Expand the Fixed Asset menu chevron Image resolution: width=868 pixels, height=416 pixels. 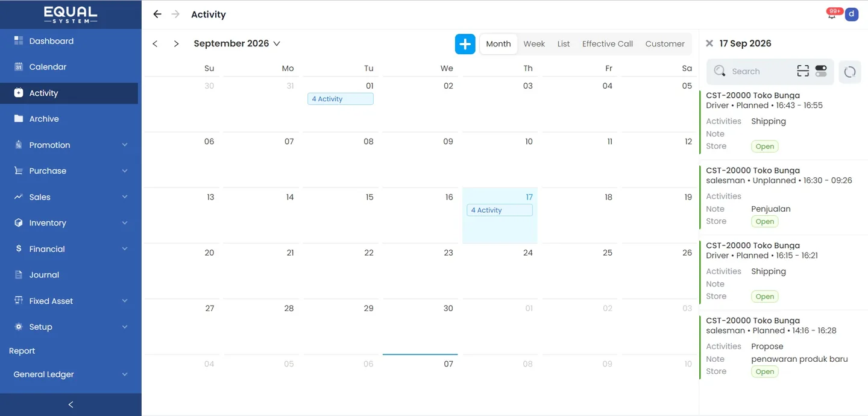(x=125, y=301)
